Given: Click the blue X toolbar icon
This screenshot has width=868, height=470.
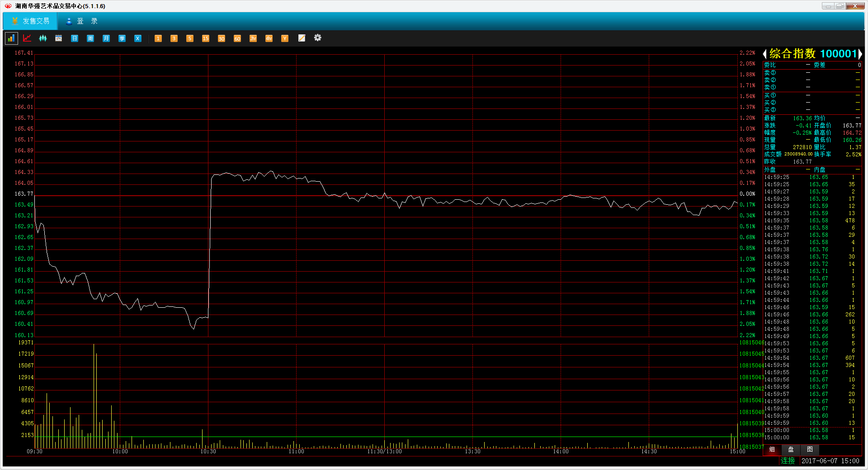Looking at the screenshot, I should coord(138,38).
